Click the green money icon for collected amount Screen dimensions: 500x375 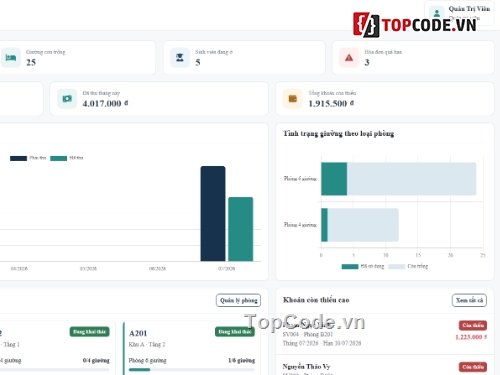67,99
